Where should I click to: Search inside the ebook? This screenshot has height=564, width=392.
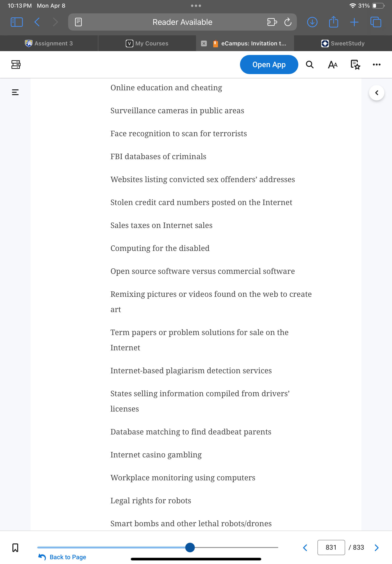click(310, 65)
